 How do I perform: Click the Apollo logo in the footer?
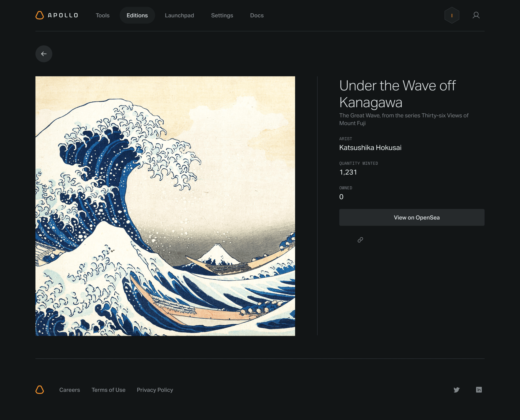pos(40,390)
